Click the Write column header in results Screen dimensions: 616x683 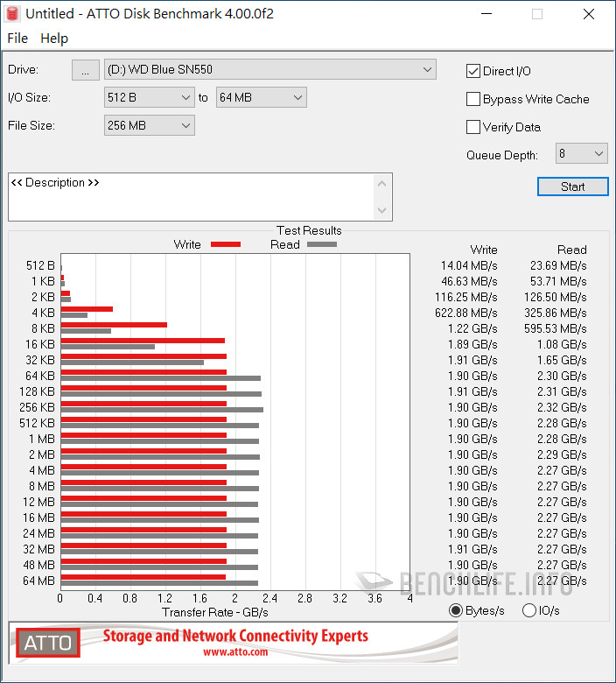484,250
